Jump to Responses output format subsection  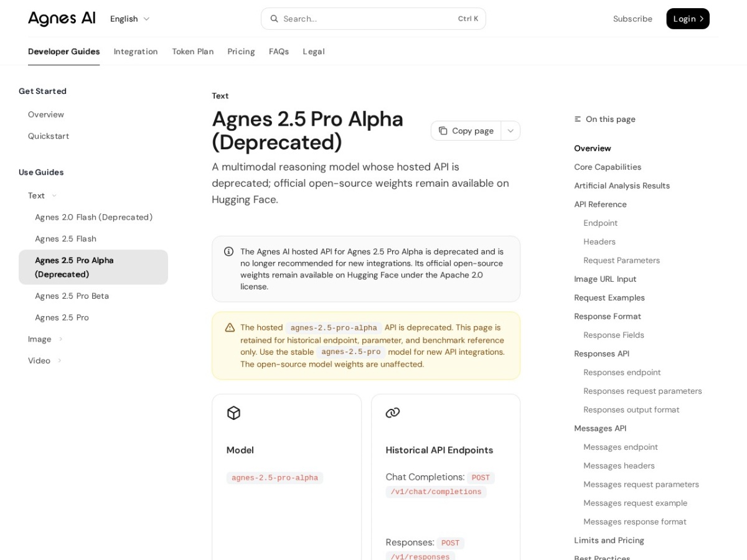(x=631, y=409)
